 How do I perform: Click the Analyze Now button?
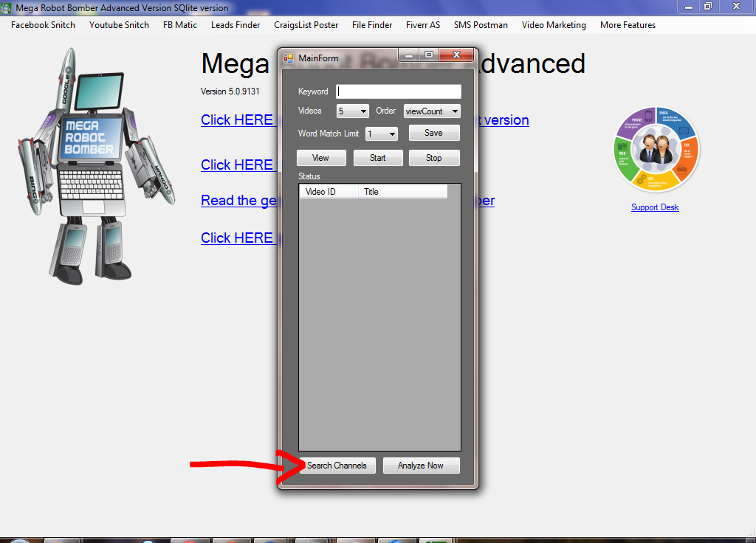tap(421, 466)
